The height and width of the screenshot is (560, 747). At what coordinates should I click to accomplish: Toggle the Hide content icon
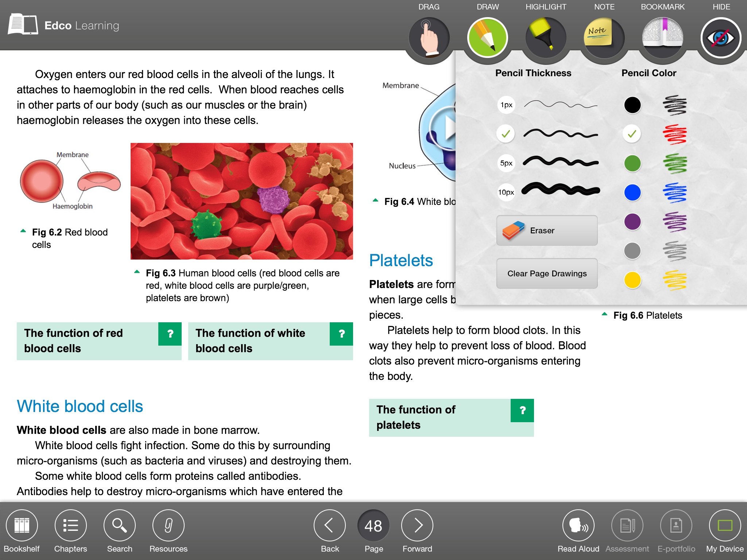[720, 36]
